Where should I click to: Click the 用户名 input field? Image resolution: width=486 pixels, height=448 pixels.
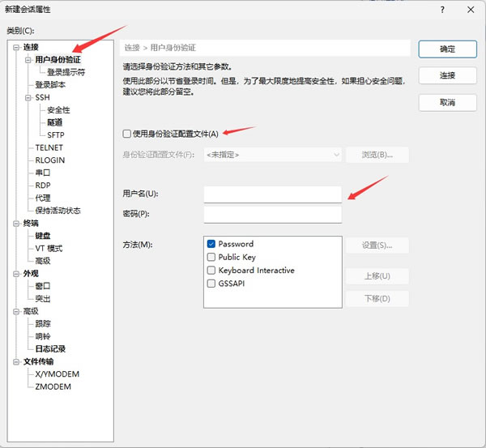[272, 194]
